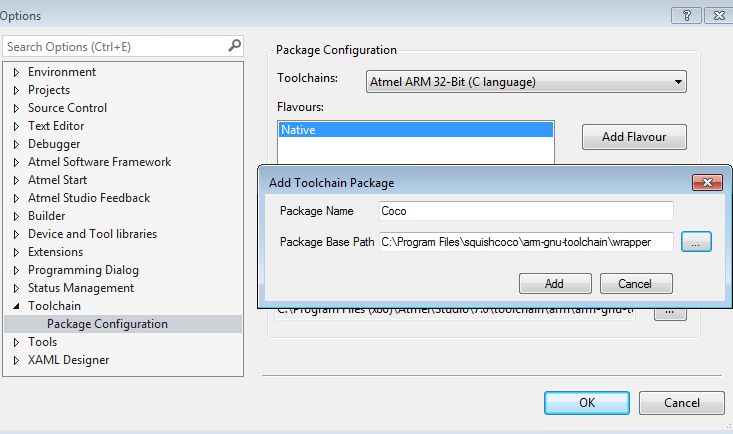Expand the Environment tree node

click(16, 72)
